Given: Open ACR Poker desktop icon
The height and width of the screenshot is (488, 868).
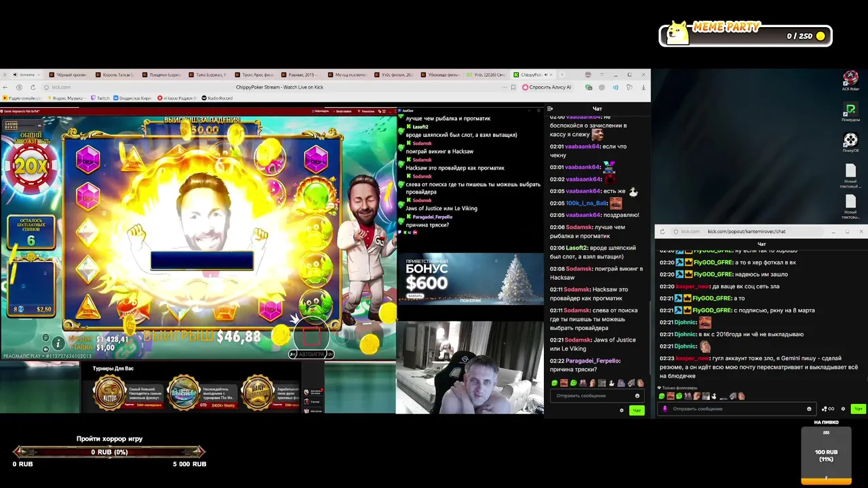Looking at the screenshot, I should click(x=850, y=82).
